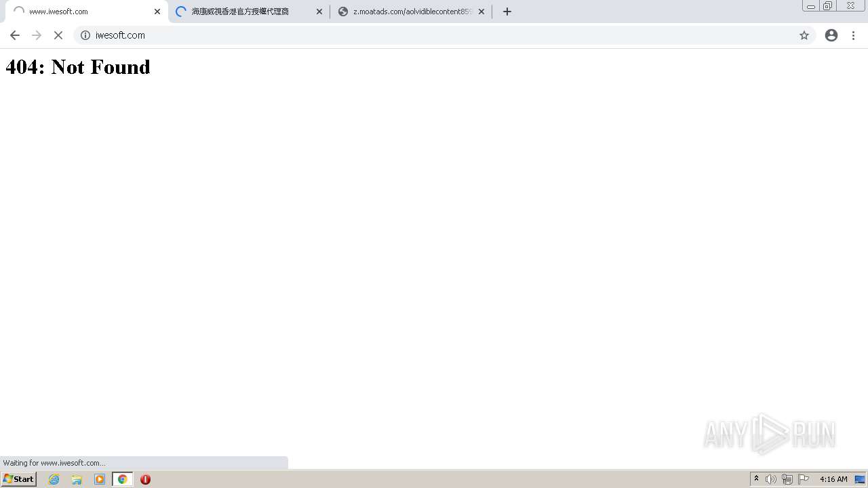This screenshot has height=488, width=868.
Task: Bookmark this page with the star icon
Action: 804,35
